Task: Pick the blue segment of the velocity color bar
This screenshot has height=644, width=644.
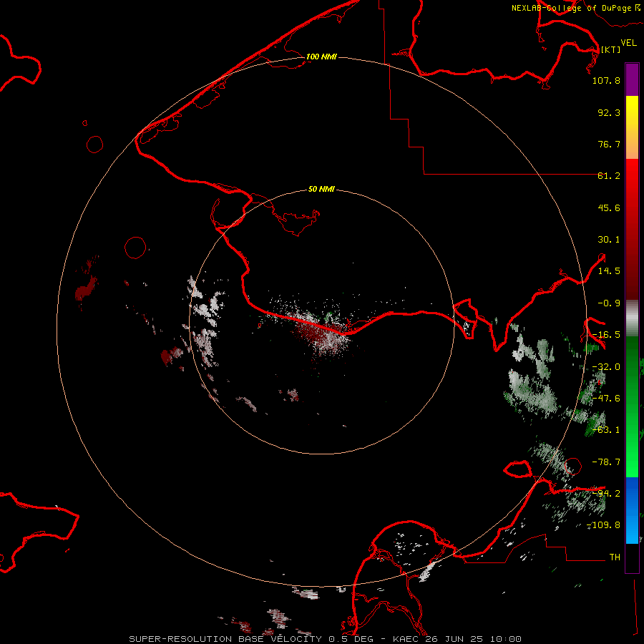Action: (x=632, y=510)
